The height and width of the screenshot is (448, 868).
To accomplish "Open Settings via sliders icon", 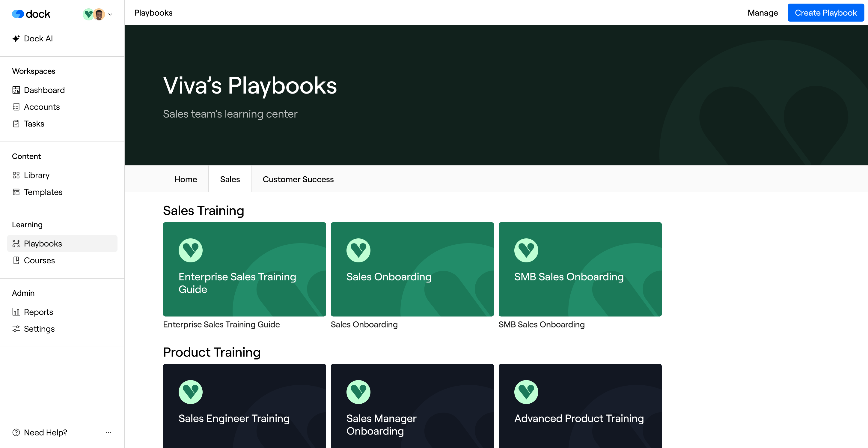I will pos(16,329).
